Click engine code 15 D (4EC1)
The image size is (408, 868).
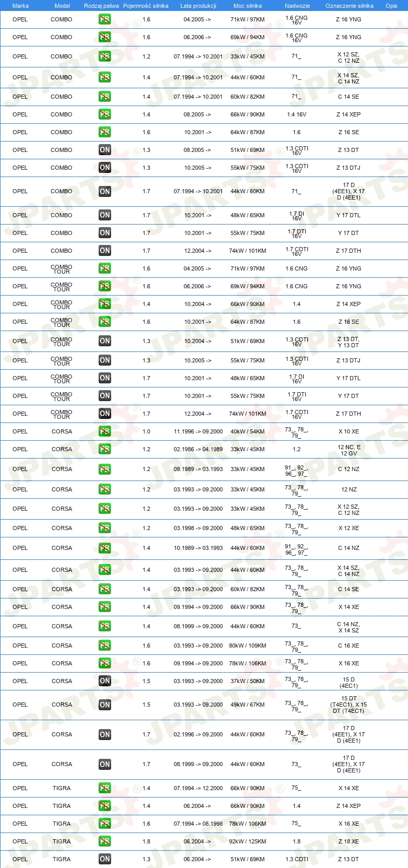point(349,683)
